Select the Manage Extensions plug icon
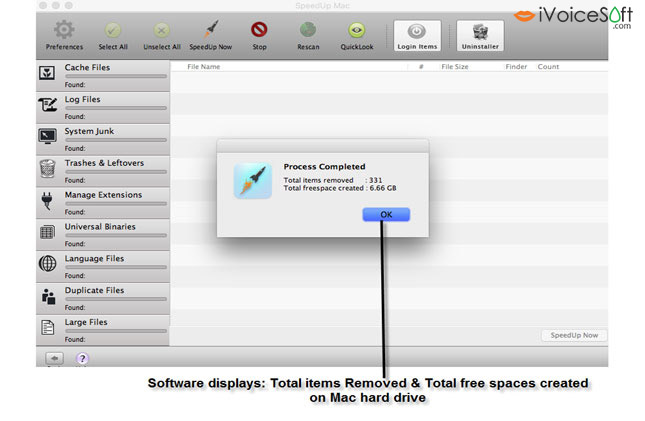The image size is (645, 421). click(47, 200)
